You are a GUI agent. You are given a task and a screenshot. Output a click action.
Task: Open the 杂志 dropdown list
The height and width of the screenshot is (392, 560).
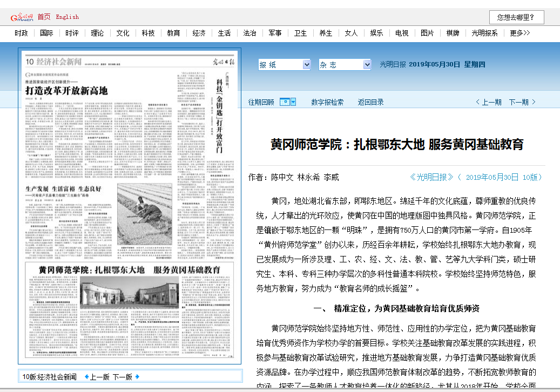coord(367,65)
